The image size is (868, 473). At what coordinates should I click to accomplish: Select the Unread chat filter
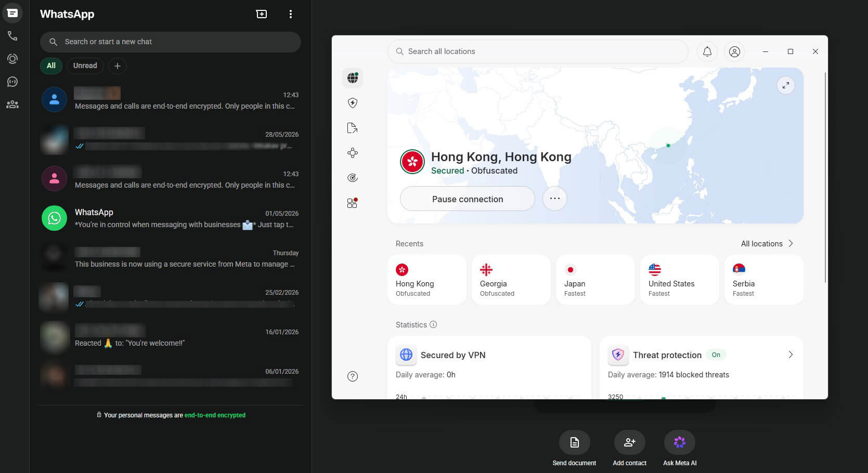click(x=85, y=65)
